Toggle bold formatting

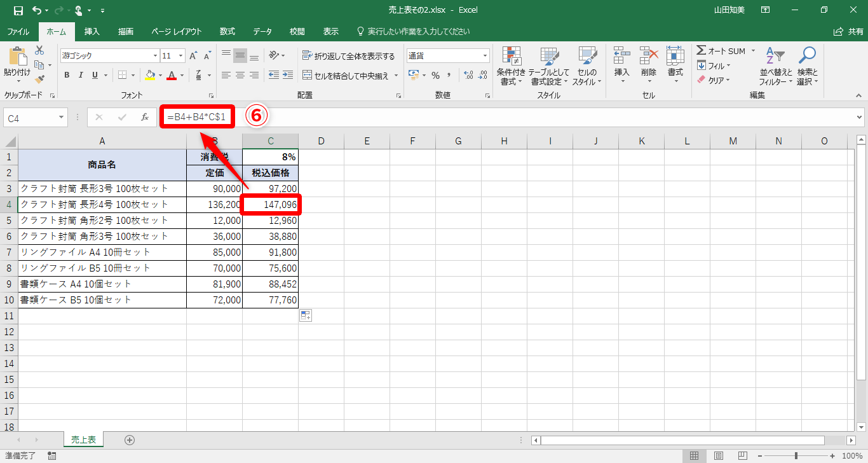click(x=67, y=75)
